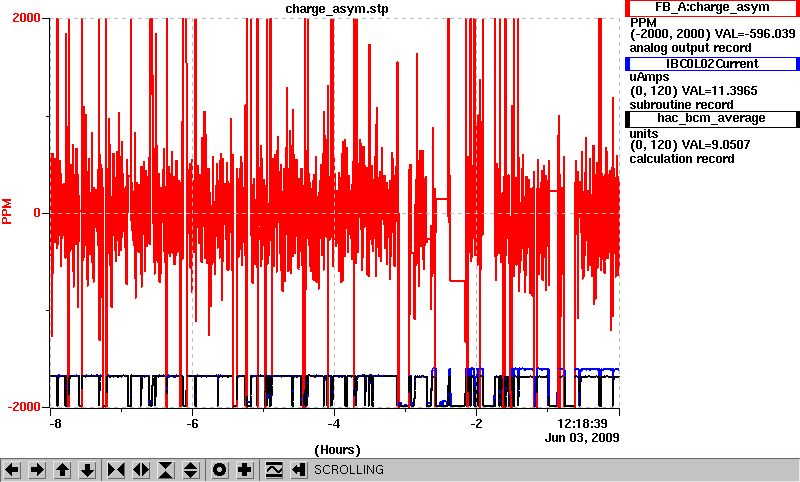
Task: Select the FB_A:charge_asym curve legend
Action: 712,8
